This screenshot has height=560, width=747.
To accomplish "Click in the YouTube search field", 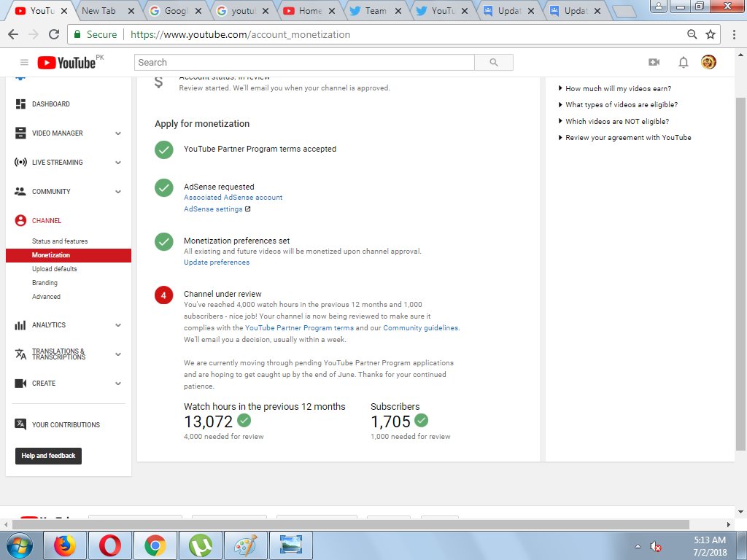I will [x=304, y=63].
